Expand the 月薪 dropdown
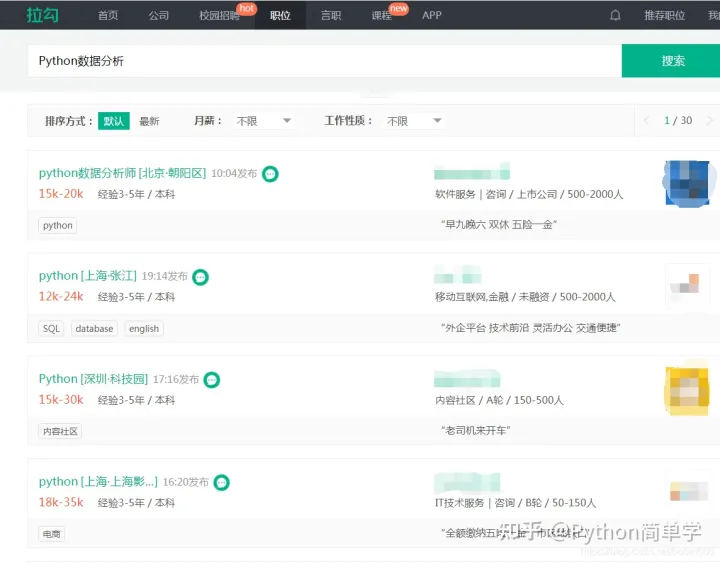The width and height of the screenshot is (720, 563). [264, 121]
